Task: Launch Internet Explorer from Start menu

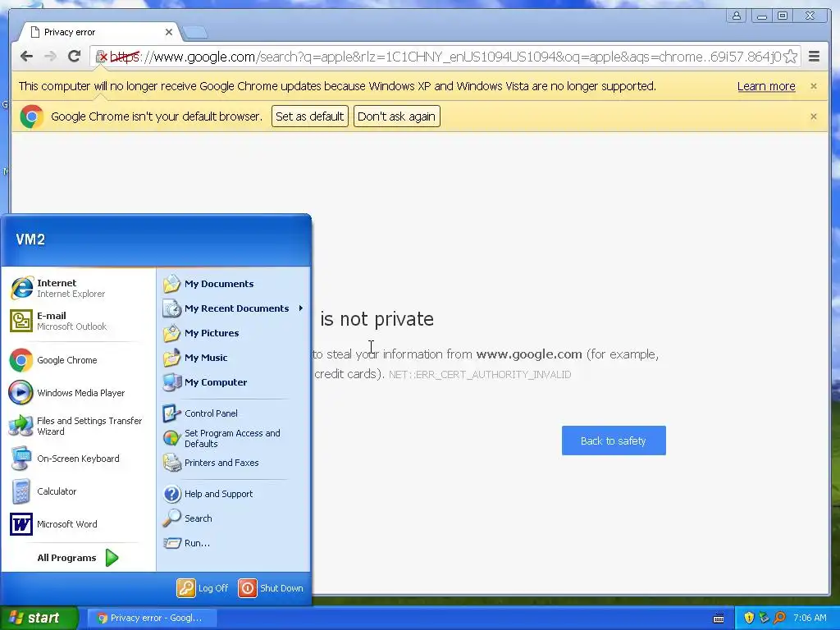Action: coord(78,288)
